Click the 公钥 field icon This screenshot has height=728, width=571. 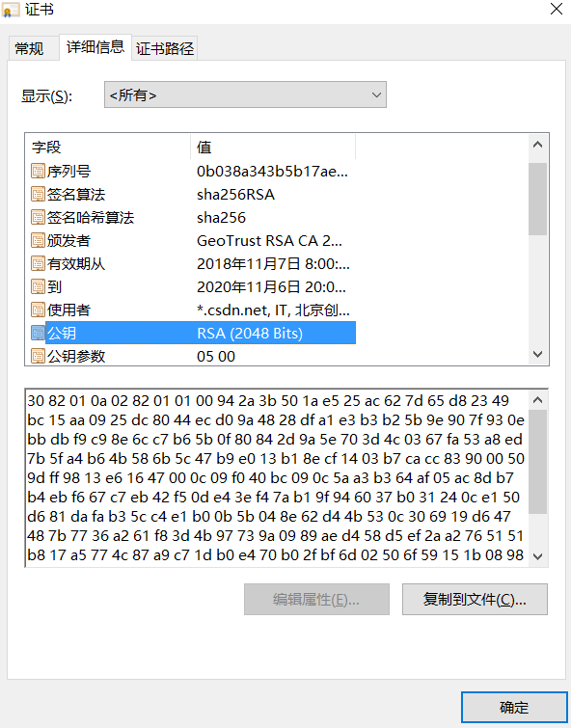tap(38, 333)
